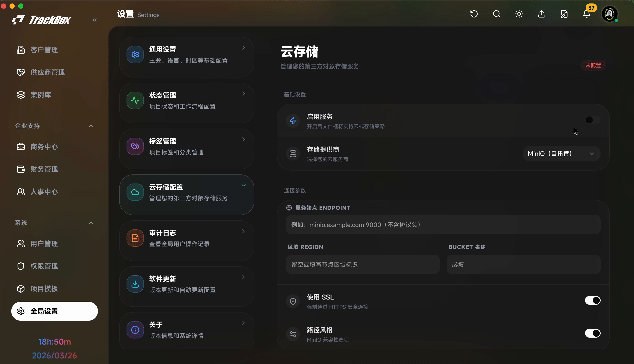Open 权限管理 in sidebar
Viewport: 634px width, 364px height.
click(x=55, y=266)
